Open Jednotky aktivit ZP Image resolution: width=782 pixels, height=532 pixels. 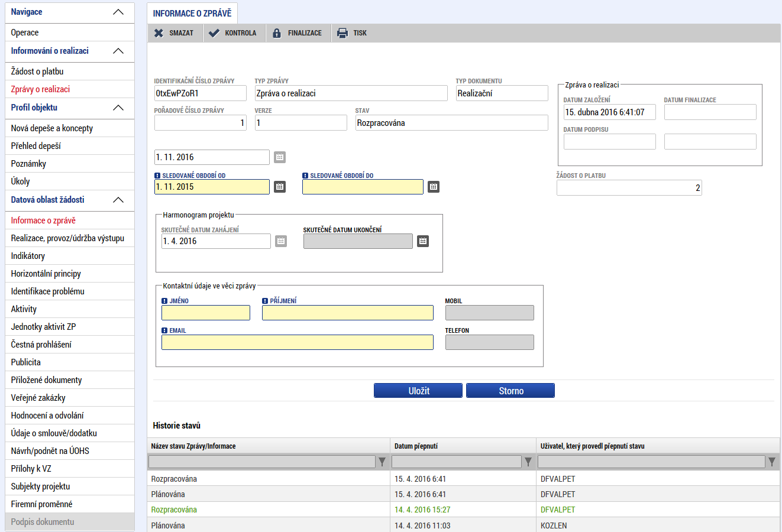pos(70,327)
